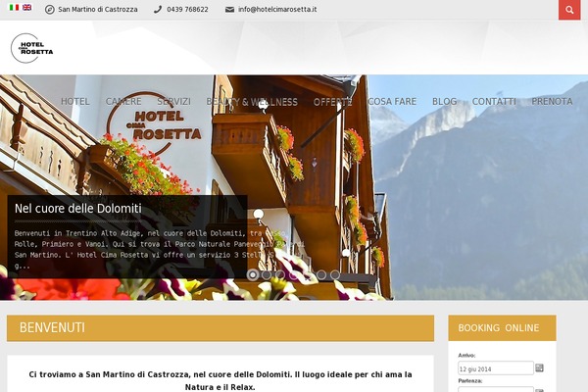Select the second slideshow indicator dot
588x392 pixels.
tap(267, 275)
